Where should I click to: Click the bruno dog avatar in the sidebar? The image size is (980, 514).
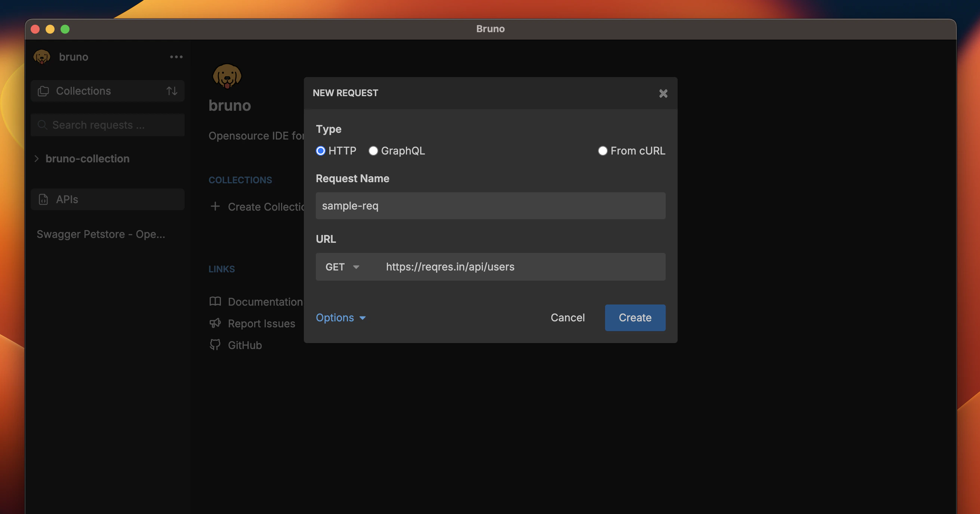point(42,57)
